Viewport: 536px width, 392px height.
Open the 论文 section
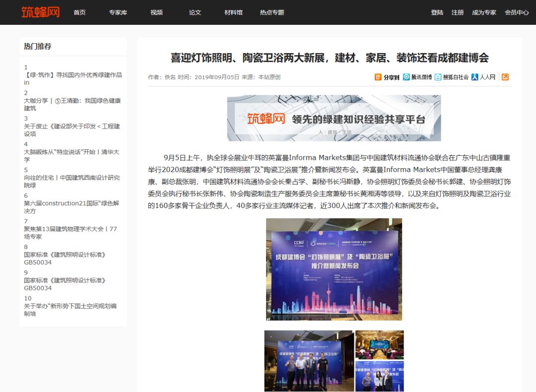[x=194, y=12]
